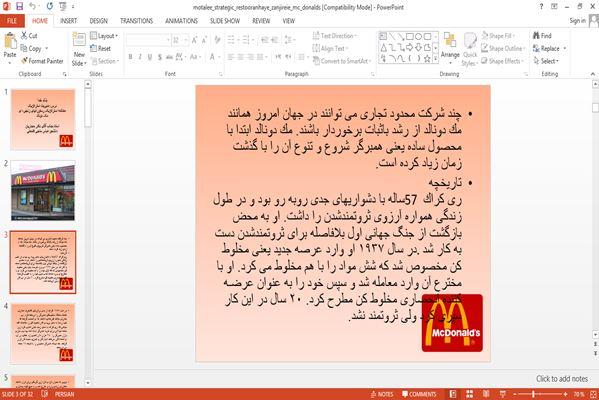Decrease the font size
599x400 pixels.
pyautogui.click(x=204, y=40)
